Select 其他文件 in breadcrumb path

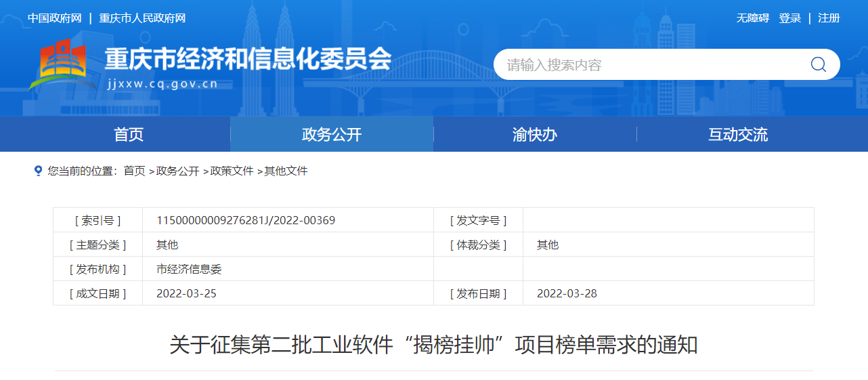[x=286, y=171]
